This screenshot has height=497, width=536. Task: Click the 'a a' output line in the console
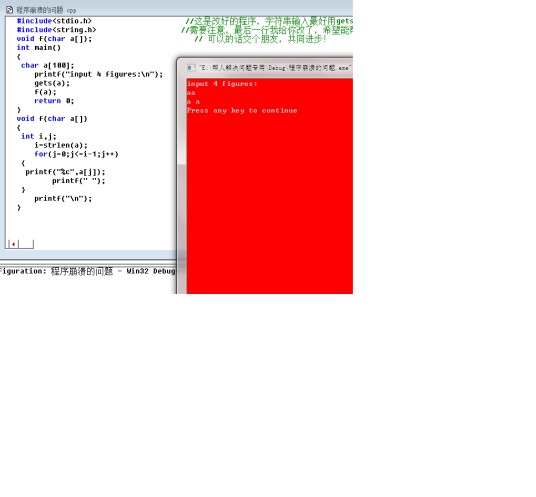[x=193, y=102]
